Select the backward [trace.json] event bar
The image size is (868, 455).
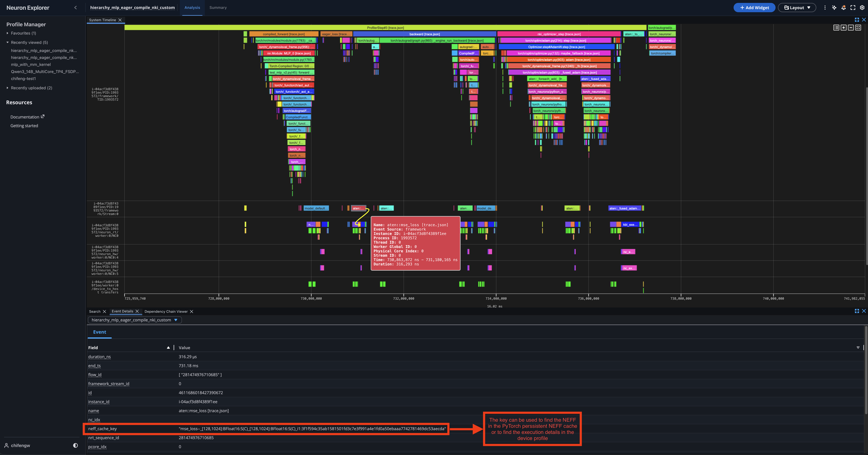pos(425,34)
